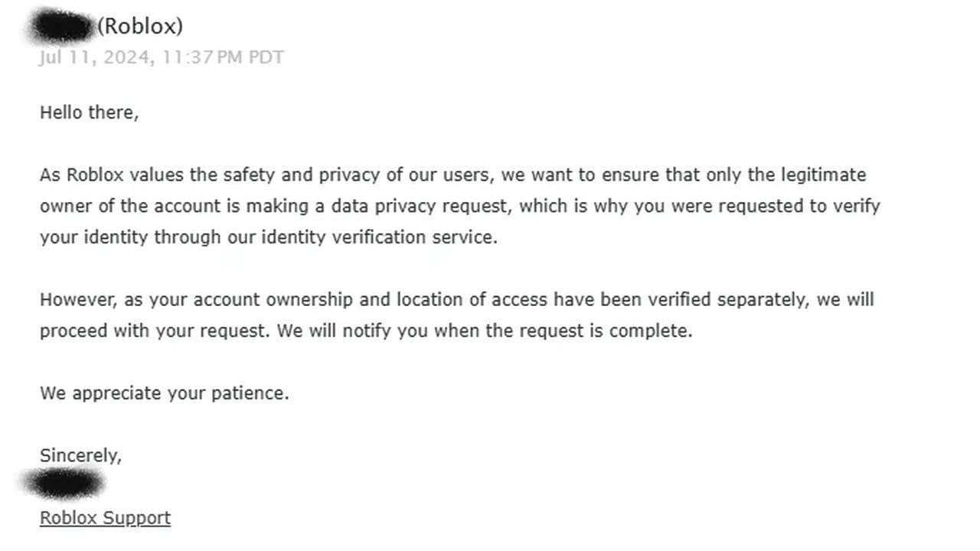
Task: Click the Jul 11, 2024 timestamp
Action: point(95,57)
